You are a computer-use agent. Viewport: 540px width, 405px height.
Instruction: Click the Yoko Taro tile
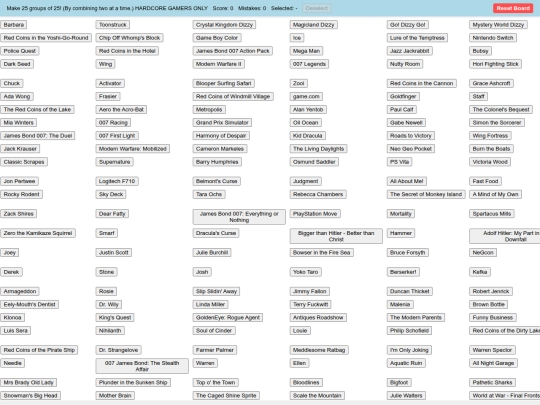pyautogui.click(x=305, y=272)
